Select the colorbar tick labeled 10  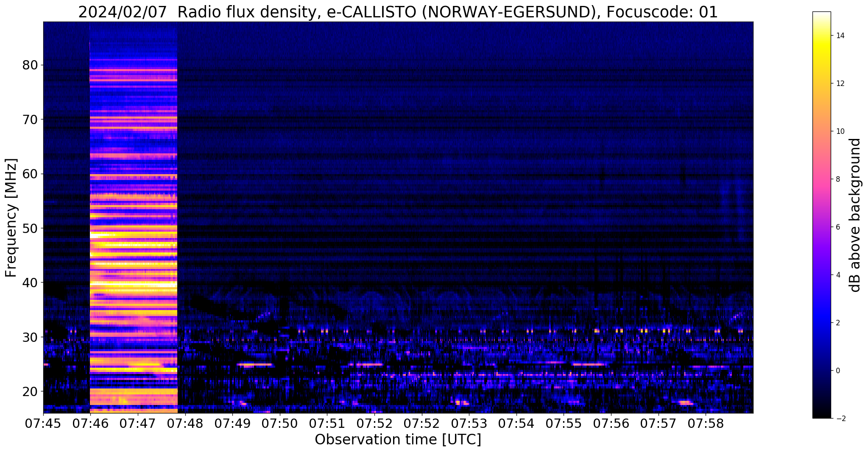point(840,131)
